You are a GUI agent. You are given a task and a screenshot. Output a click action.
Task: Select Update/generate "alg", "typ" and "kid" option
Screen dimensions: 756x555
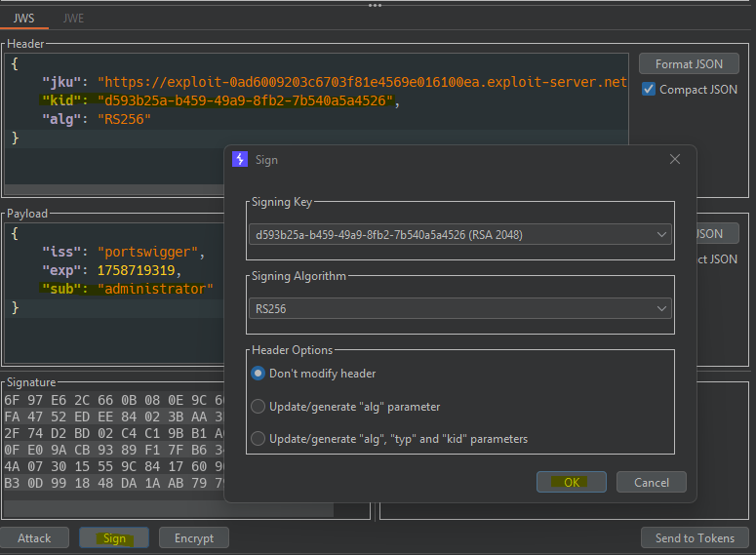click(259, 439)
